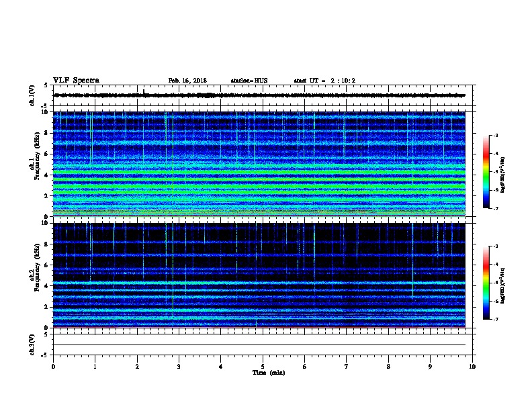Click the time axis tick label "4"
This screenshot has height=411, width=532.
pos(221,366)
